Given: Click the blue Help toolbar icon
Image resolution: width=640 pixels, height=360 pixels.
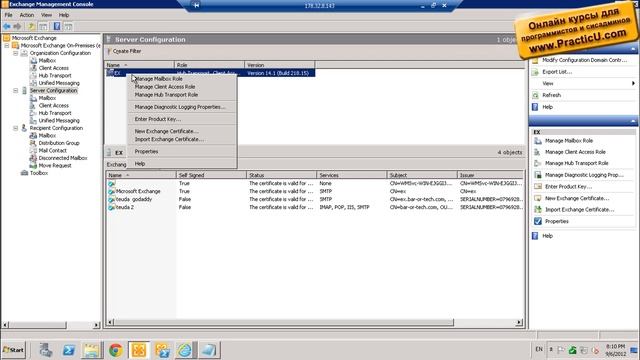Looking at the screenshot, I should (57, 27).
